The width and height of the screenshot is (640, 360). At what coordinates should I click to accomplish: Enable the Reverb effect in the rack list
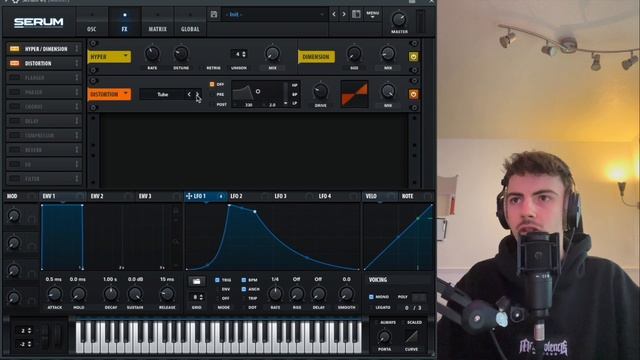(15, 150)
